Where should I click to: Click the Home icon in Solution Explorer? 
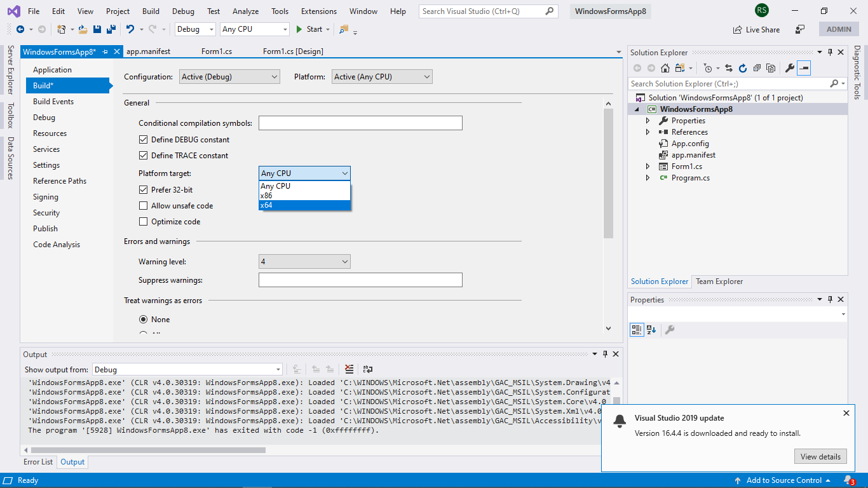(x=665, y=68)
